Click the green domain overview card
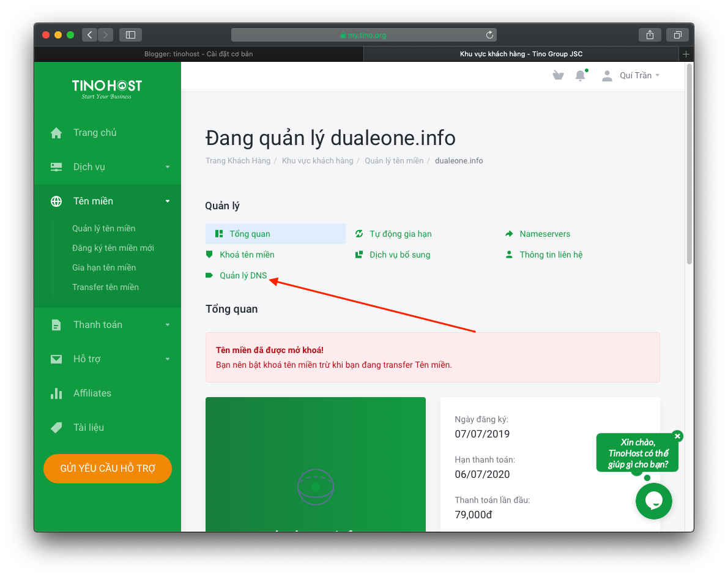Image resolution: width=728 pixels, height=577 pixels. click(x=316, y=464)
